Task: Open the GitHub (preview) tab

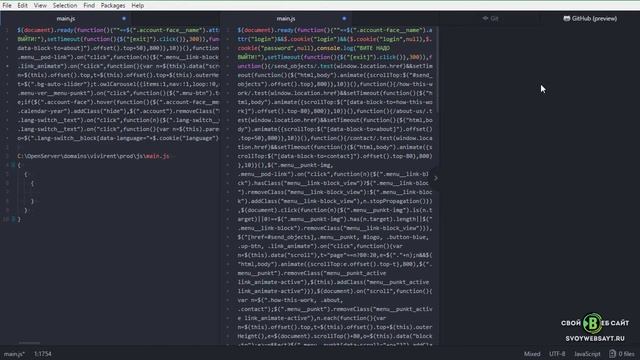Action: [590, 18]
